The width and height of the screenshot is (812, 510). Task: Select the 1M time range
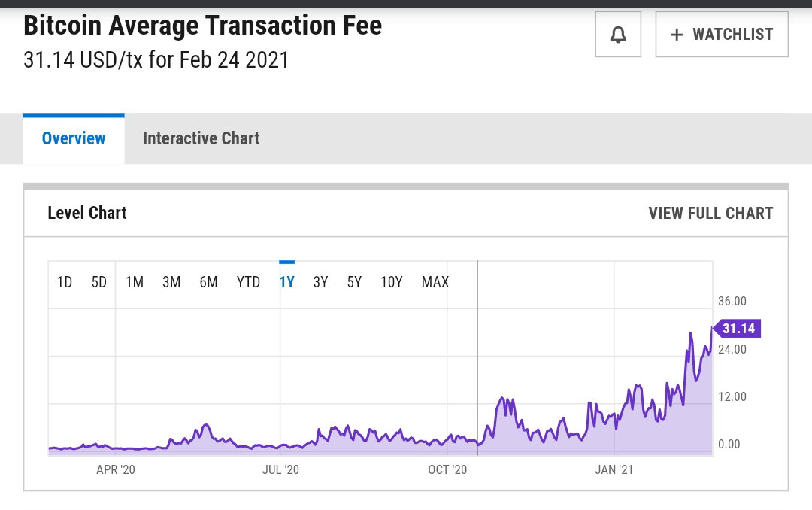(135, 282)
